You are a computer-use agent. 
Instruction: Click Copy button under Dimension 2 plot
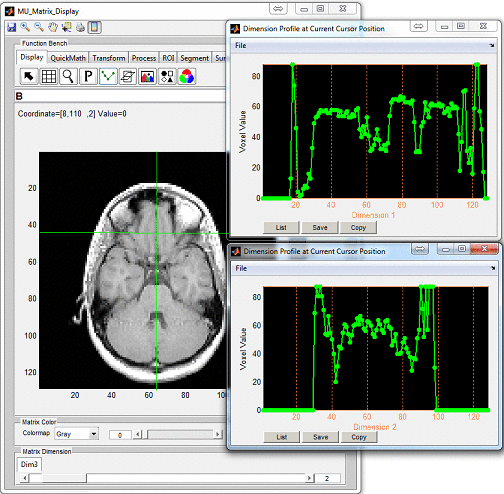tap(359, 437)
